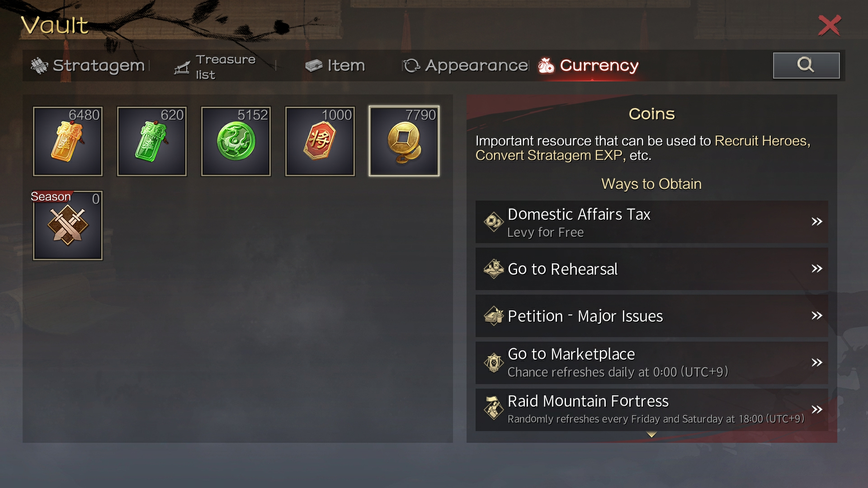Open the Domestic Affairs Tax entry
The image size is (868, 488).
(652, 222)
